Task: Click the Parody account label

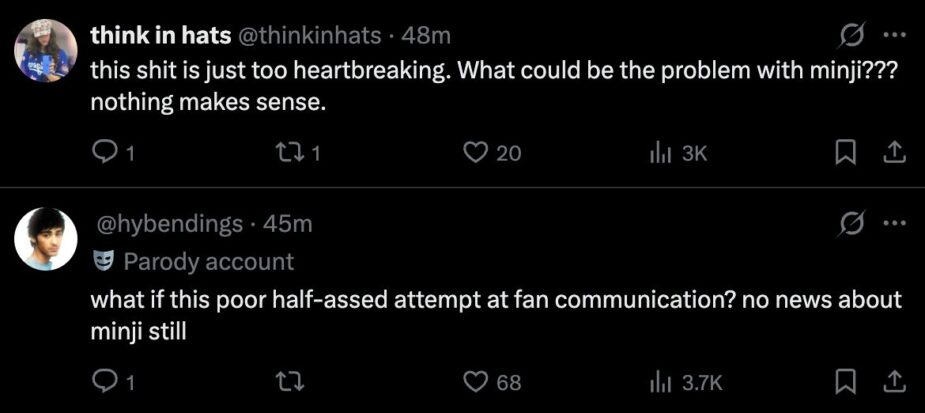Action: pyautogui.click(x=207, y=262)
